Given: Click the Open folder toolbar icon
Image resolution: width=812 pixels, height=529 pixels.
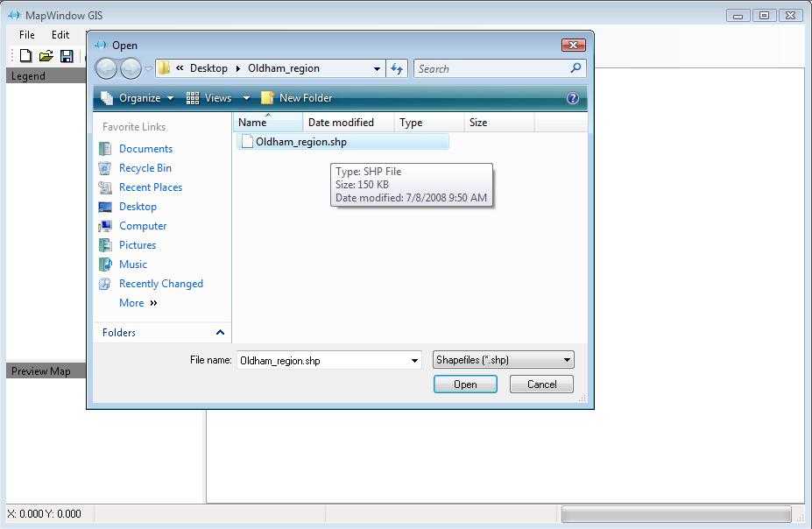Looking at the screenshot, I should (x=46, y=56).
